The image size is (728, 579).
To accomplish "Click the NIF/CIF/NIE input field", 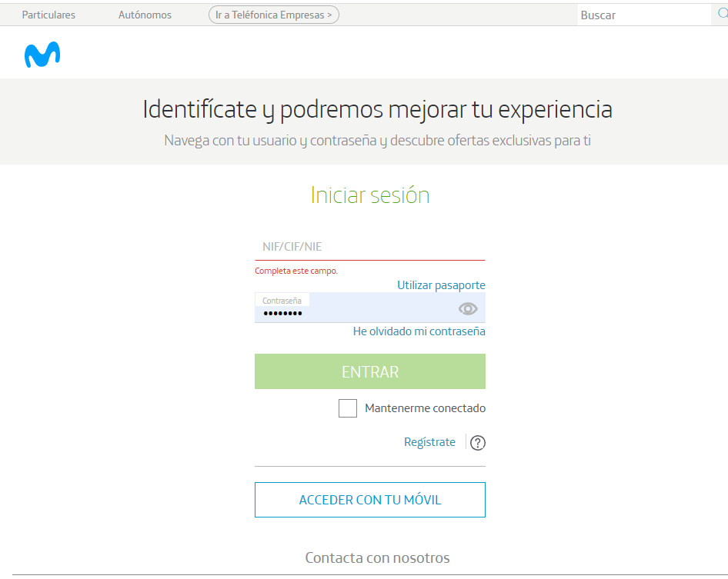I will click(369, 246).
